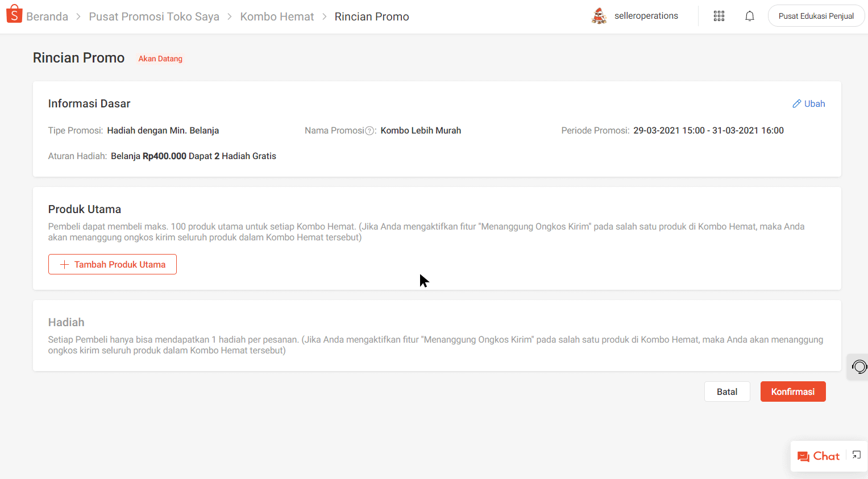Open the selleroperations account menu
868x479 pixels.
(646, 16)
